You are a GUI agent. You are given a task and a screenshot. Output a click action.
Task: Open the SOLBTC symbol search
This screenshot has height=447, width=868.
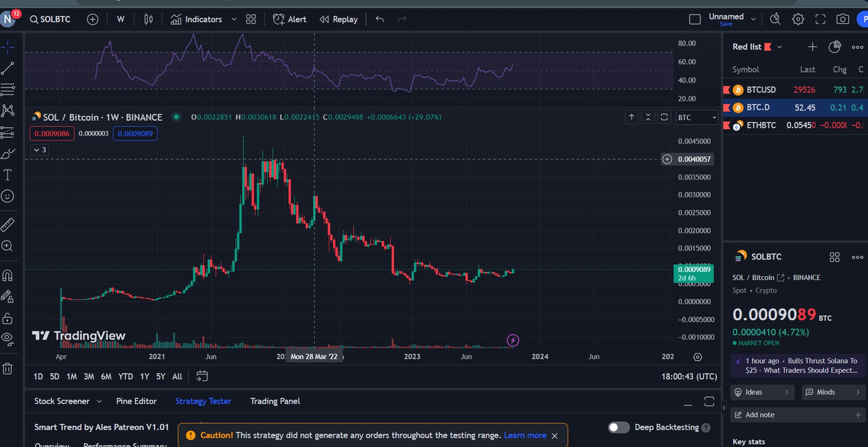pos(51,19)
